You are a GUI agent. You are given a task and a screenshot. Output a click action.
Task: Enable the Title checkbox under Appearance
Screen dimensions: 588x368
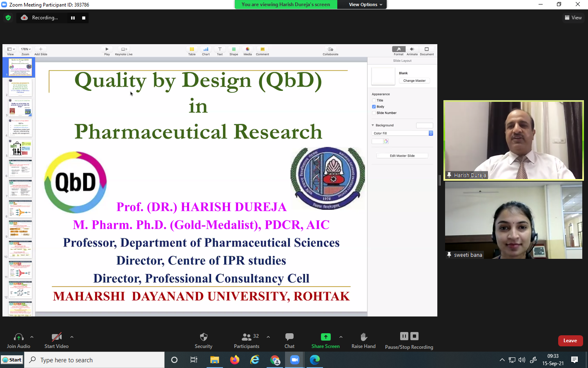[x=374, y=100]
